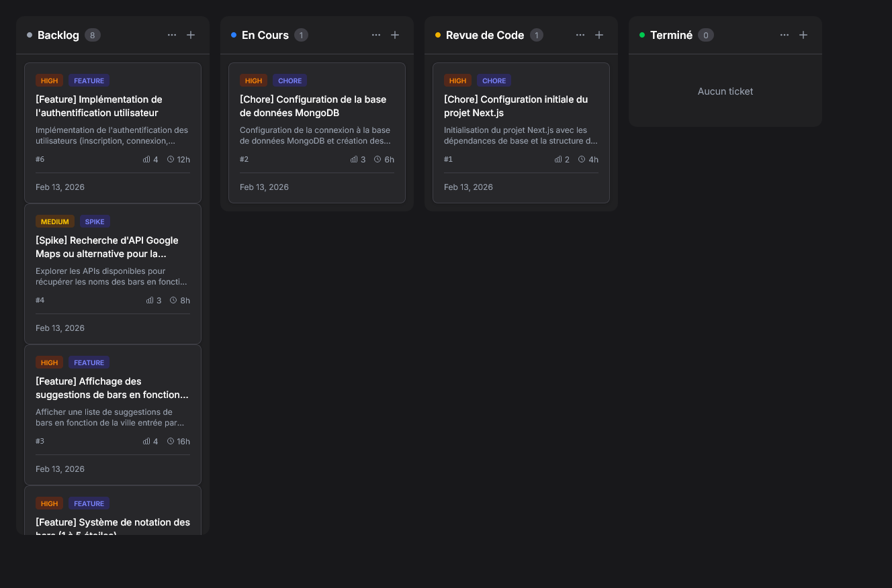Click the clock icon on the MongoDB card
Image resolution: width=892 pixels, height=588 pixels.
(x=377, y=159)
